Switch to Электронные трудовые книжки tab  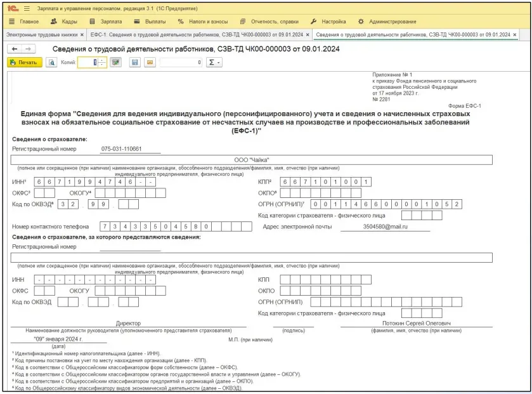pyautogui.click(x=42, y=35)
